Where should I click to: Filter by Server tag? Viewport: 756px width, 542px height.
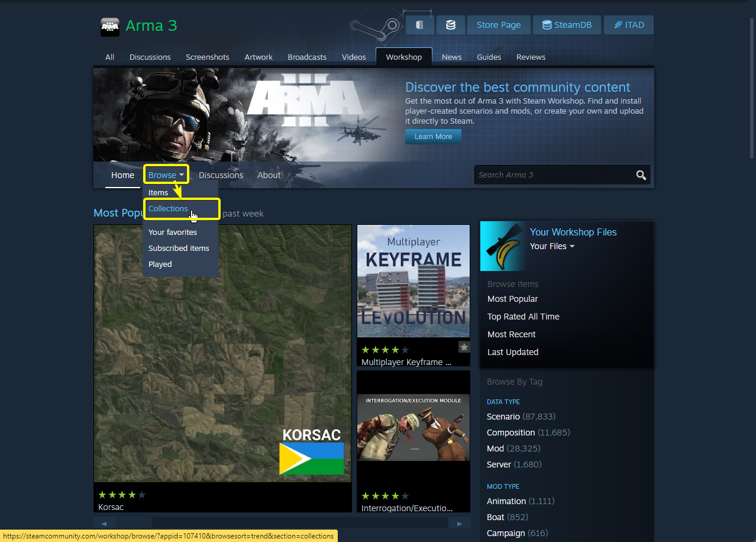coord(499,464)
